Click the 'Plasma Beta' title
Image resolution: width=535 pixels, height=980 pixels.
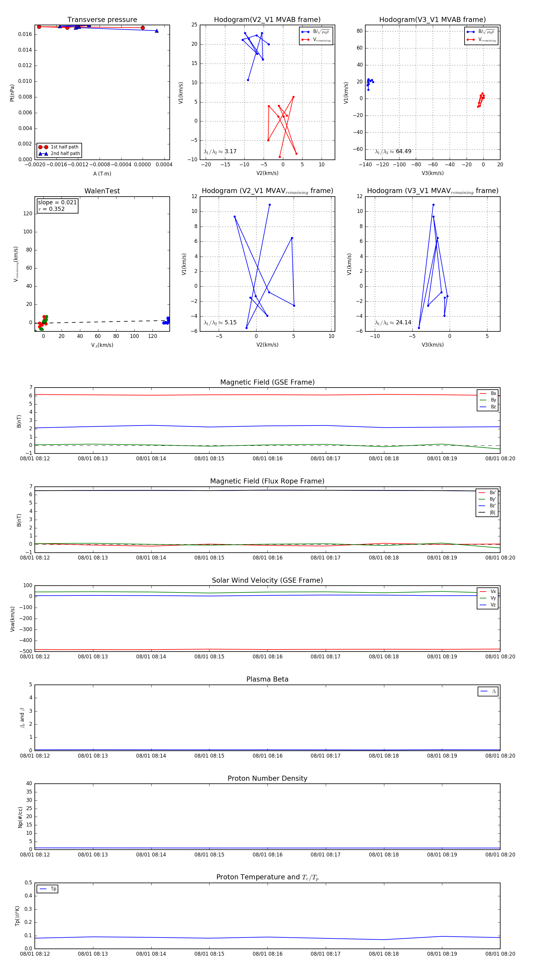point(267,679)
